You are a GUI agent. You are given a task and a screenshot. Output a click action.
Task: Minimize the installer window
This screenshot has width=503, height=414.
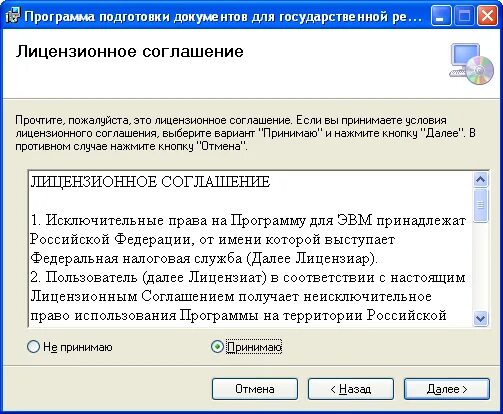pyautogui.click(x=441, y=16)
